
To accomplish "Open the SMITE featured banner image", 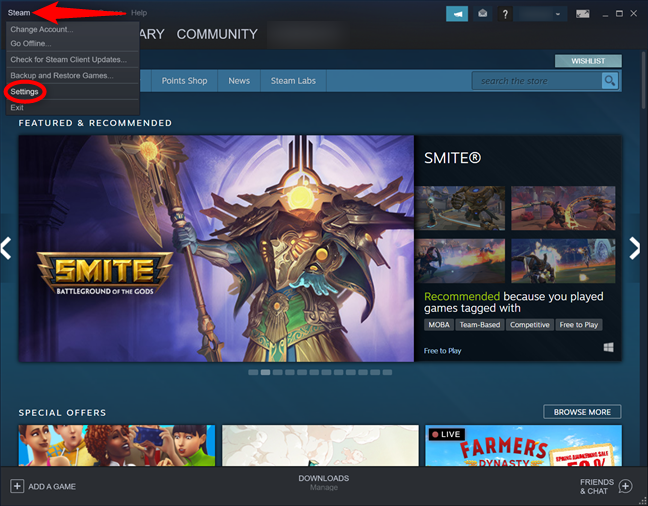I will click(216, 248).
